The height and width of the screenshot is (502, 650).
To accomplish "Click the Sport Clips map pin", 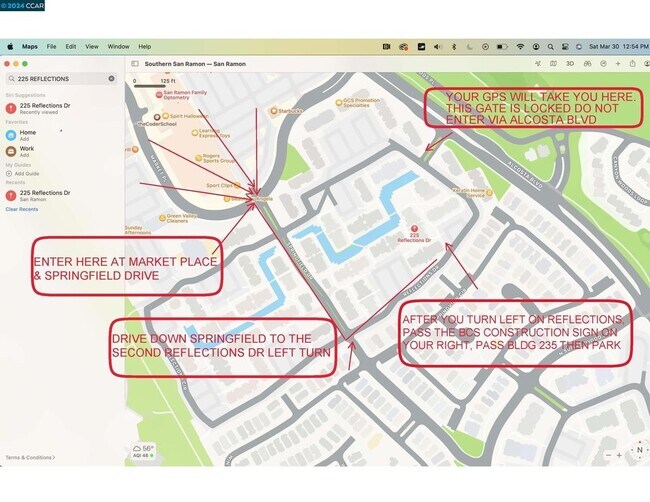I will (237, 185).
